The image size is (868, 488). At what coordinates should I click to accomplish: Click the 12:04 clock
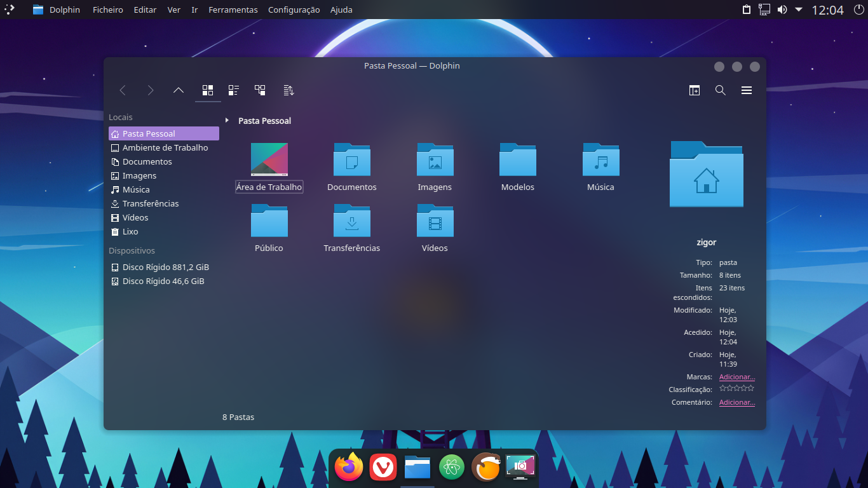tap(828, 10)
